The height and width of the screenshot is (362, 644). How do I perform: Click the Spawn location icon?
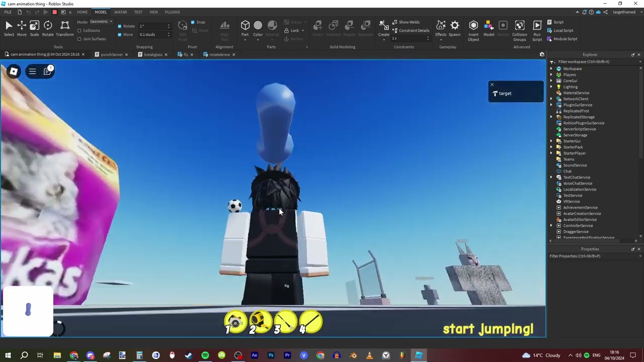coord(454,28)
